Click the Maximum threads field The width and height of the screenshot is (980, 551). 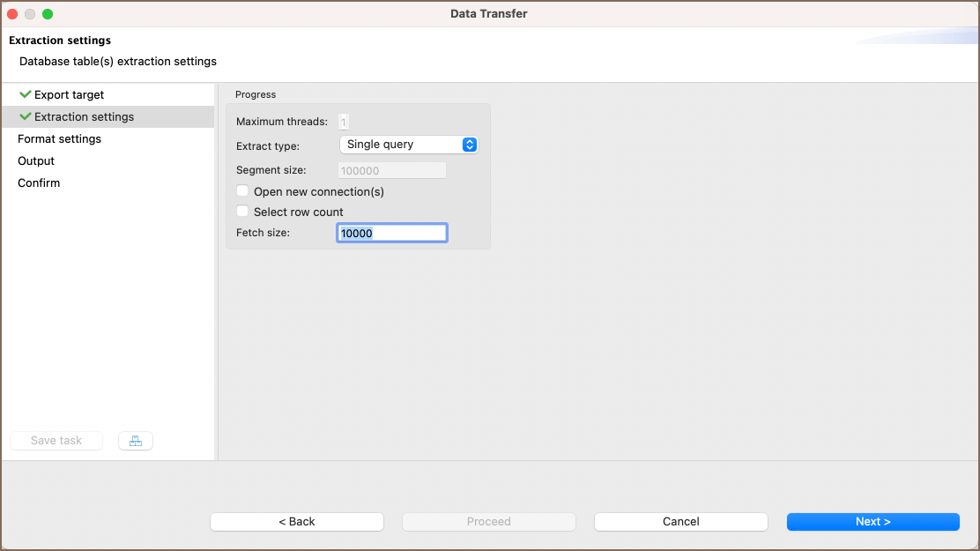coord(344,122)
